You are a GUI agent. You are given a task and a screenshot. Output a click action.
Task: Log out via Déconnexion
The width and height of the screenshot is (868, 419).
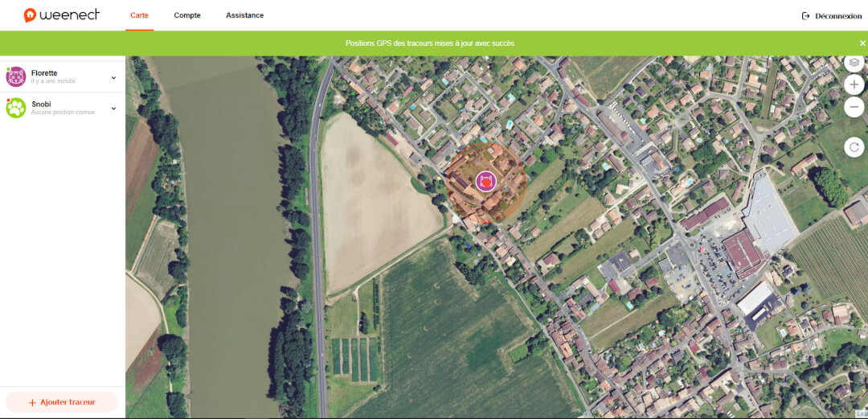point(832,16)
